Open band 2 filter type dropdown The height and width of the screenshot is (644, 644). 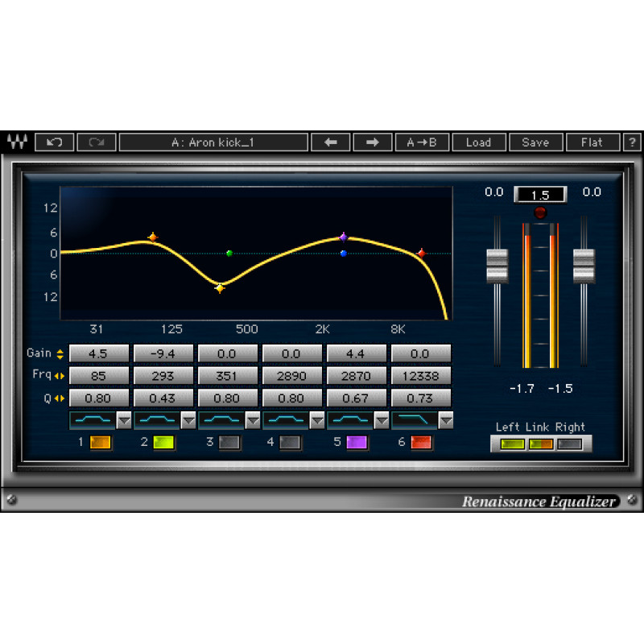(x=188, y=420)
